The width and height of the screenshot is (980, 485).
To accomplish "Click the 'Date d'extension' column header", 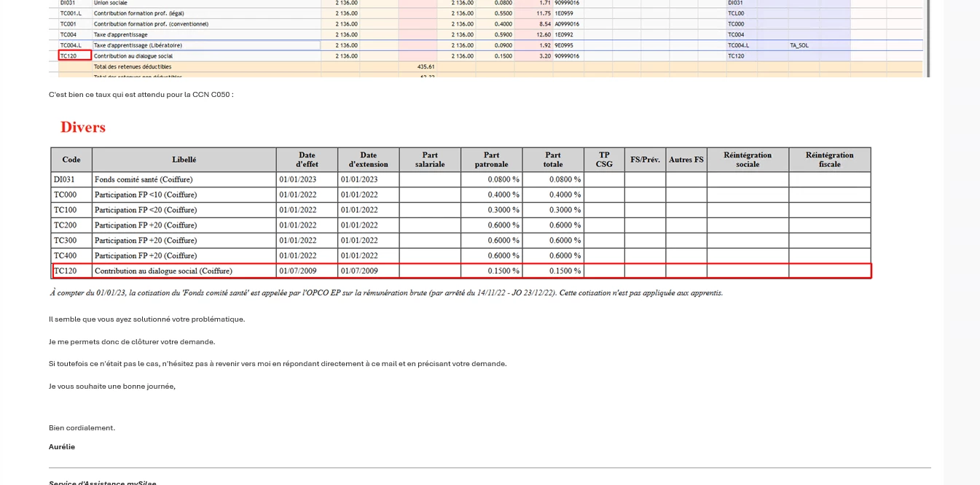I will pyautogui.click(x=369, y=160).
